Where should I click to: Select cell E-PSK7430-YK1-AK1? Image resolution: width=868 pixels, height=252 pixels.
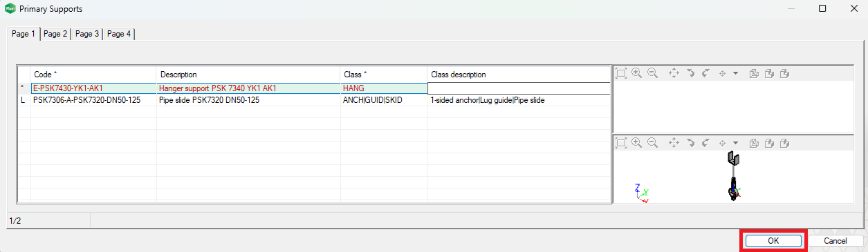click(x=93, y=88)
